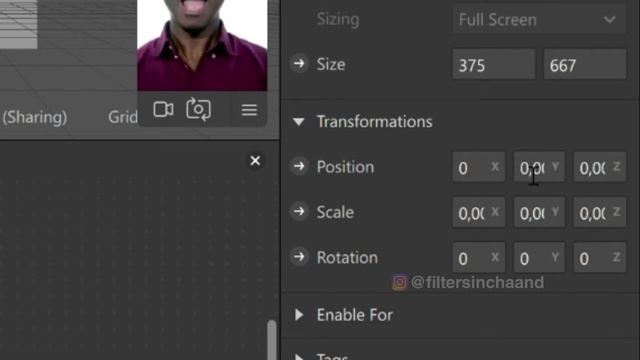The width and height of the screenshot is (640, 360).
Task: Click the arrow icon next to Position
Action: tap(299, 166)
